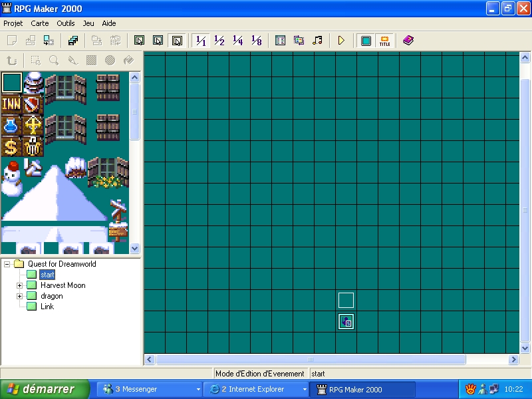This screenshot has width=532, height=399.
Task: Open the Jeu menu
Action: pyautogui.click(x=88, y=23)
